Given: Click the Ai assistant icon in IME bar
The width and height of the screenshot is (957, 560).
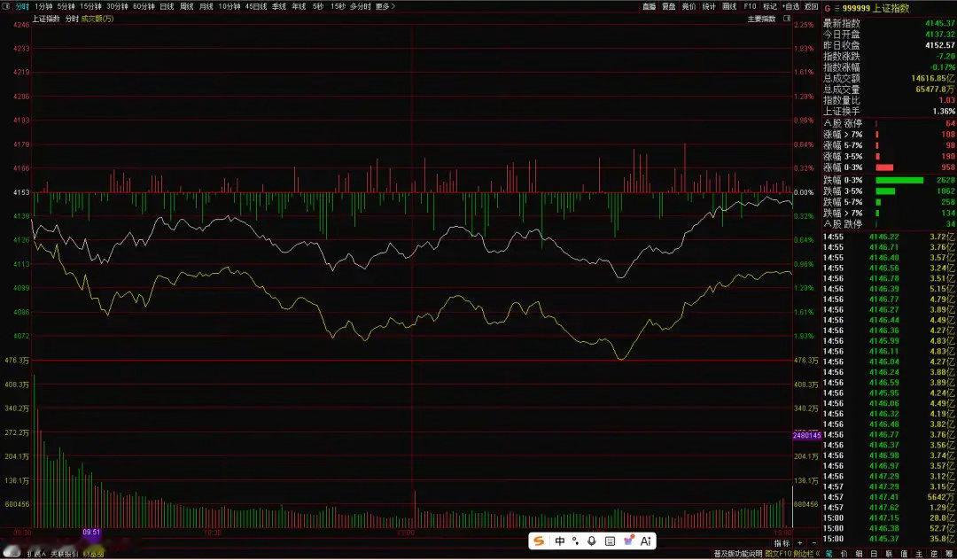Looking at the screenshot, I should [x=646, y=541].
